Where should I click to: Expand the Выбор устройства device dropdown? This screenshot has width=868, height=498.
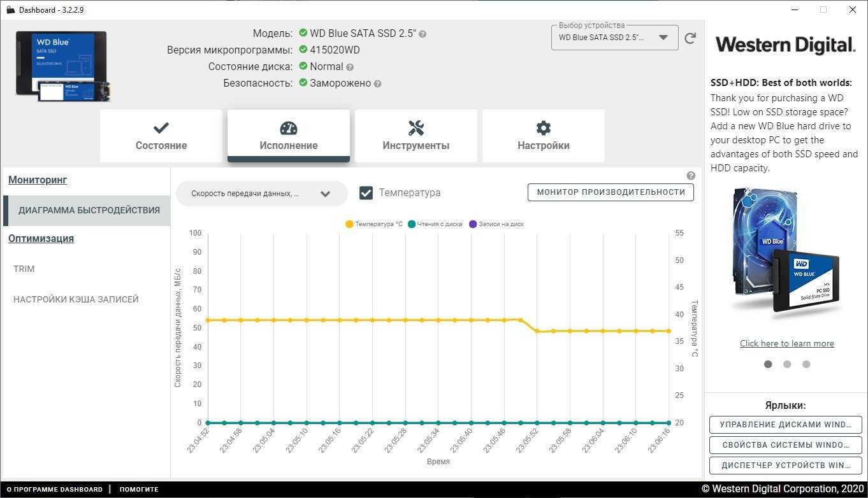click(x=614, y=38)
